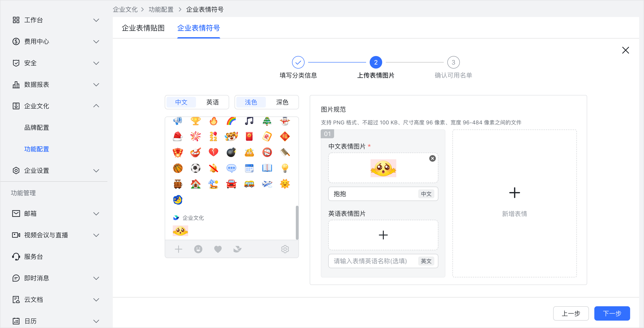
Task: Click the trophy emoji in the picker
Action: click(x=196, y=121)
